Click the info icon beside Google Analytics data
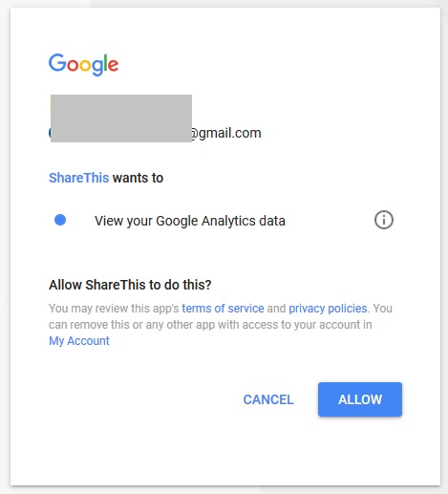 click(384, 220)
